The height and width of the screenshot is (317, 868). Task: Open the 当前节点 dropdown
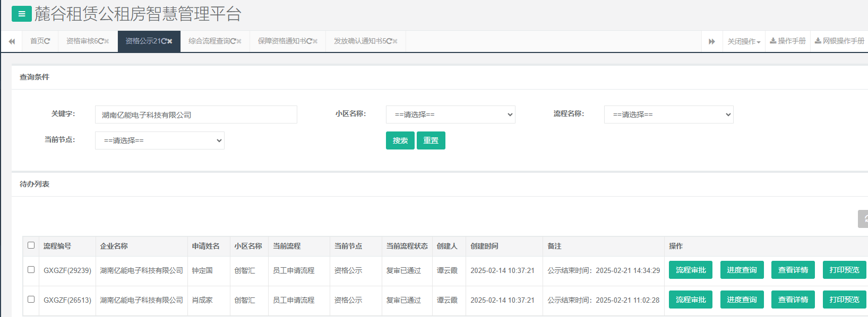click(159, 140)
